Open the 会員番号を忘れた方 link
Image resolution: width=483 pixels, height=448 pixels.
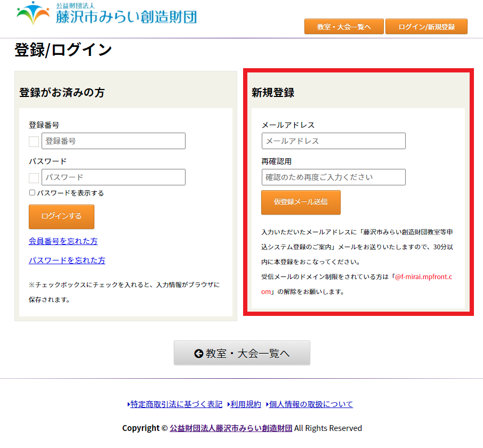tap(63, 241)
